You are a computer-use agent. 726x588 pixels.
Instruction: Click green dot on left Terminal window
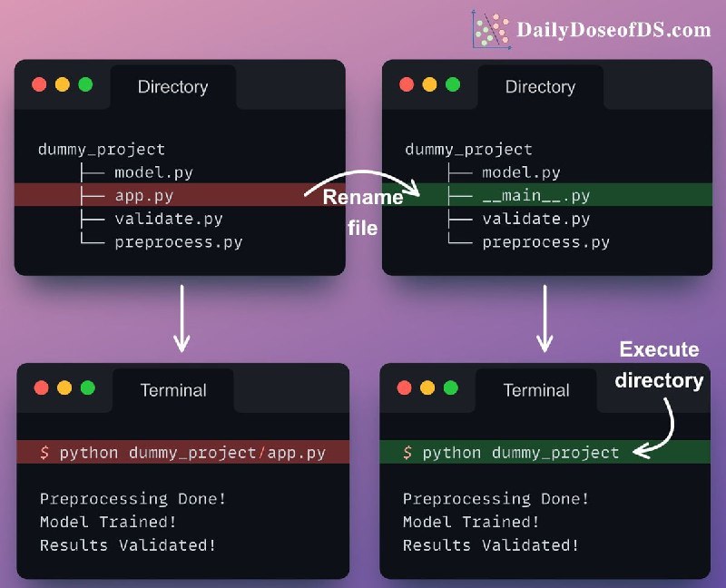(87, 387)
